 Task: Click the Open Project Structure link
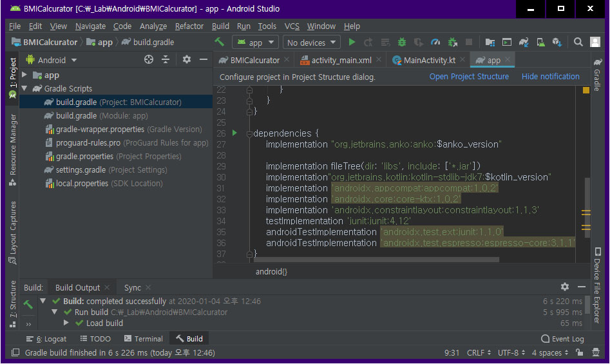(469, 77)
